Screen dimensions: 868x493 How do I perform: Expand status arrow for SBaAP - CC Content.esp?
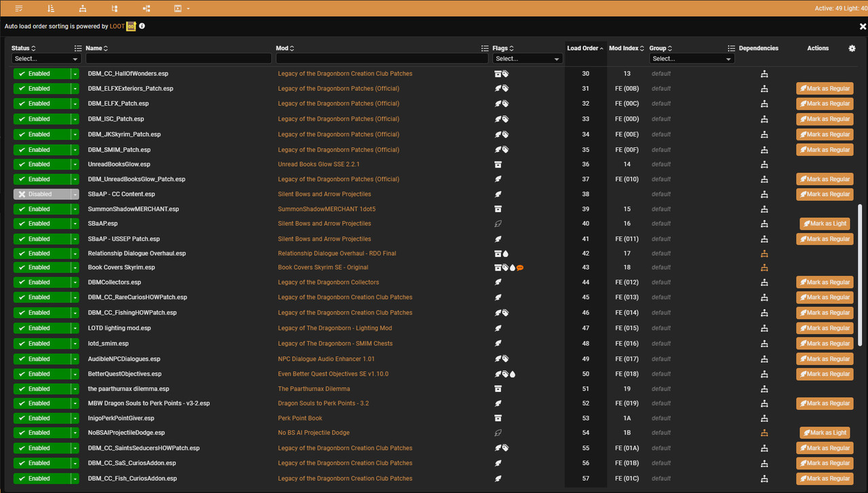coord(75,194)
